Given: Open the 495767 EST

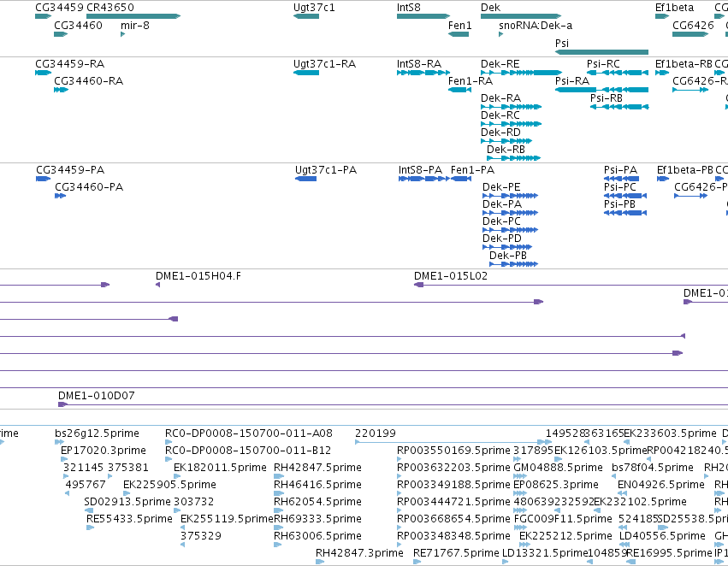Looking at the screenshot, I should coord(68,493).
